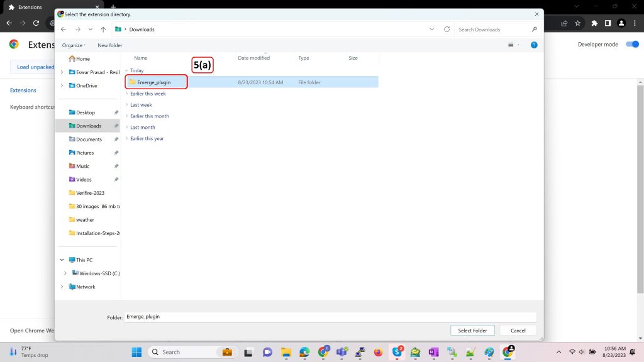Click the Folder name input field
Viewport: 644px width, 362px height.
[331, 317]
